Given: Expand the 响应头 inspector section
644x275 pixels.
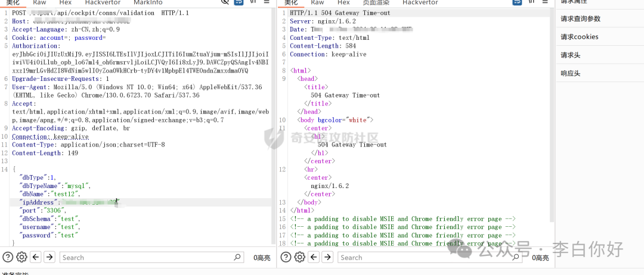Looking at the screenshot, I should [x=570, y=73].
